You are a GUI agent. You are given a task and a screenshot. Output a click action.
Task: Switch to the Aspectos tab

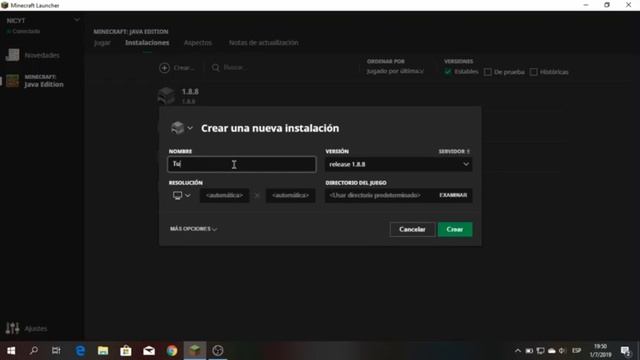click(198, 42)
